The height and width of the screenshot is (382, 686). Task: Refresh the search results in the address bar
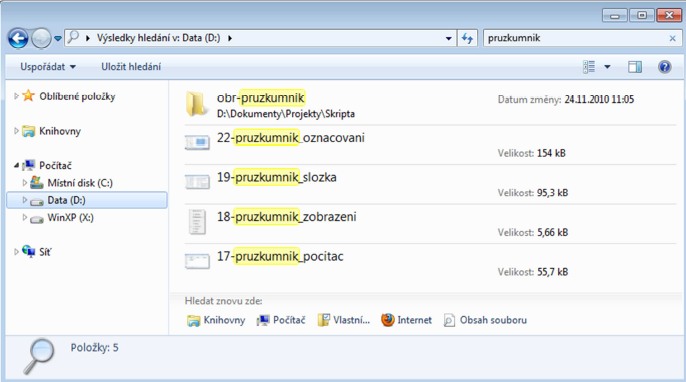pos(467,39)
